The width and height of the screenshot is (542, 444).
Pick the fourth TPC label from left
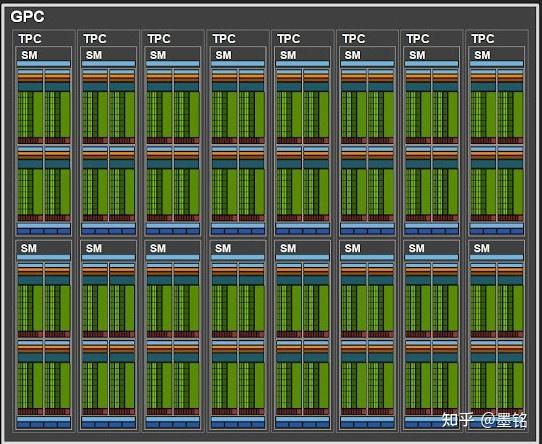pyautogui.click(x=224, y=39)
